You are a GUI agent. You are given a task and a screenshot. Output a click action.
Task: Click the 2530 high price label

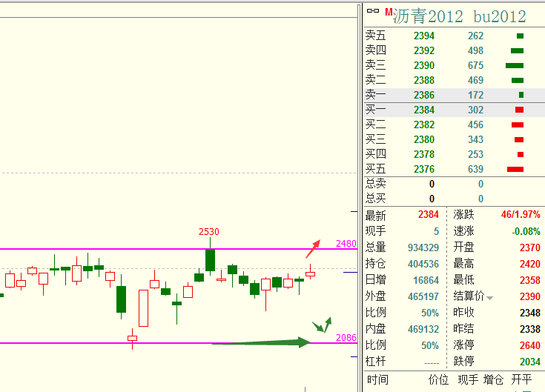tap(209, 232)
